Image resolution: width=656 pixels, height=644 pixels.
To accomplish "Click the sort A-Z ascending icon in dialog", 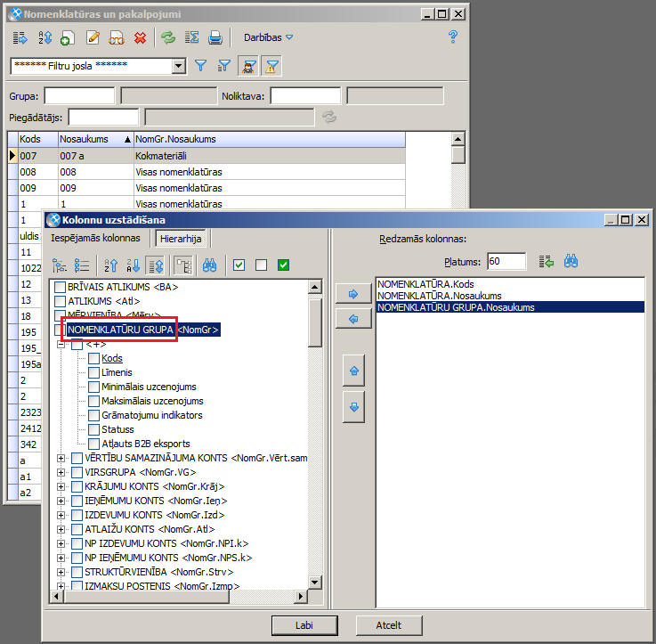I will point(111,265).
